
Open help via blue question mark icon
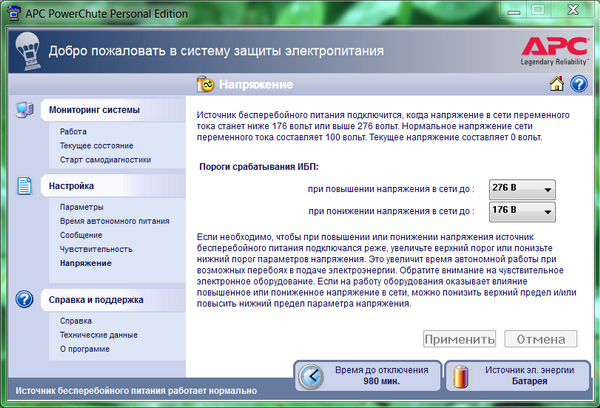click(x=579, y=84)
